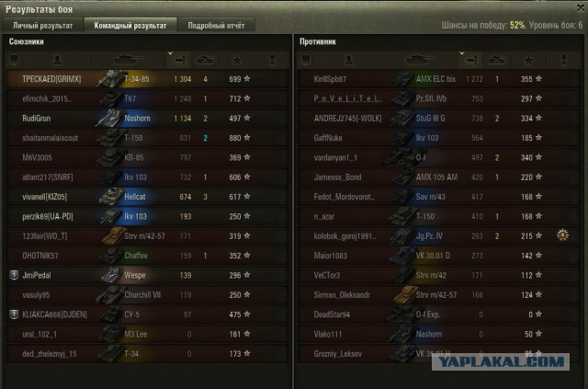Screen dimensions: 588x389
Task: Select enemy player P_o_V_e_L_i_T_e_L..
Action: [348, 98]
